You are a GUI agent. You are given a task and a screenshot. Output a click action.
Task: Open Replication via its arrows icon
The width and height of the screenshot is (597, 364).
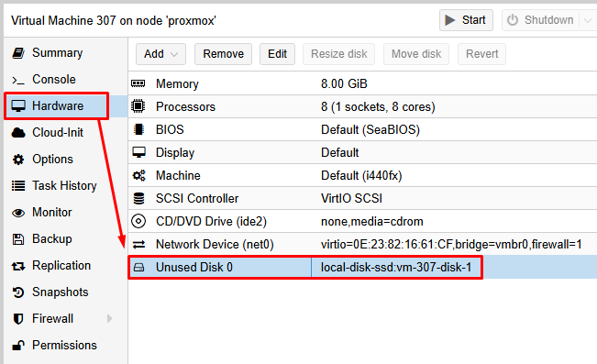[x=18, y=266]
